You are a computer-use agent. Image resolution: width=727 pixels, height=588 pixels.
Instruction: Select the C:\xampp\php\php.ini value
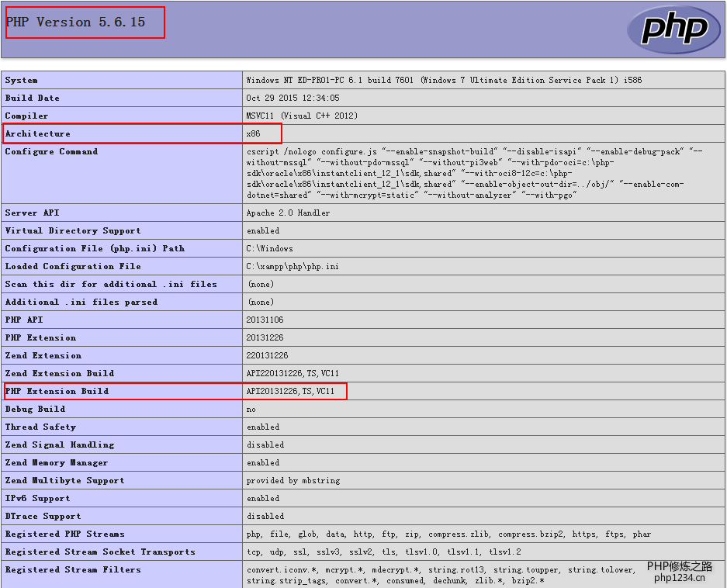coord(292,266)
